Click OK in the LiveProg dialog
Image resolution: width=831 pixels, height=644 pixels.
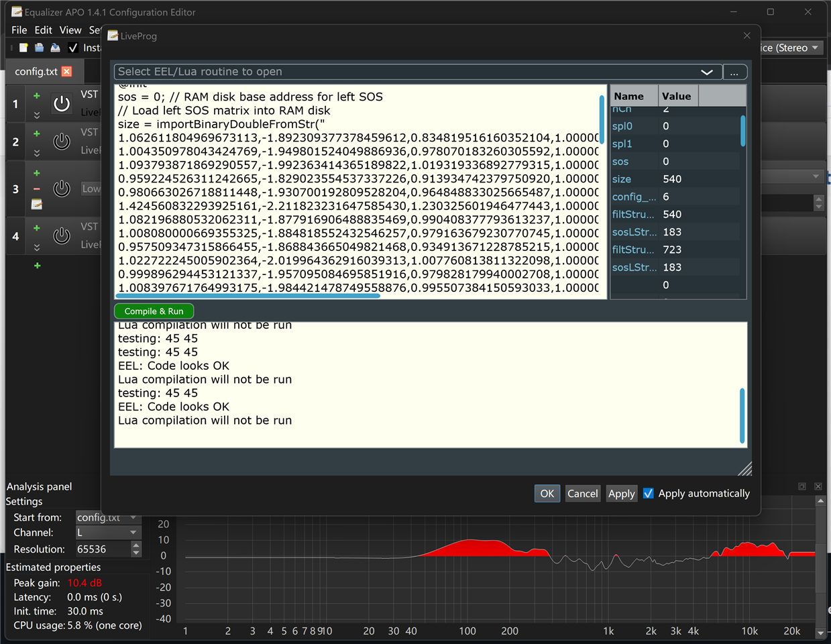pos(547,494)
